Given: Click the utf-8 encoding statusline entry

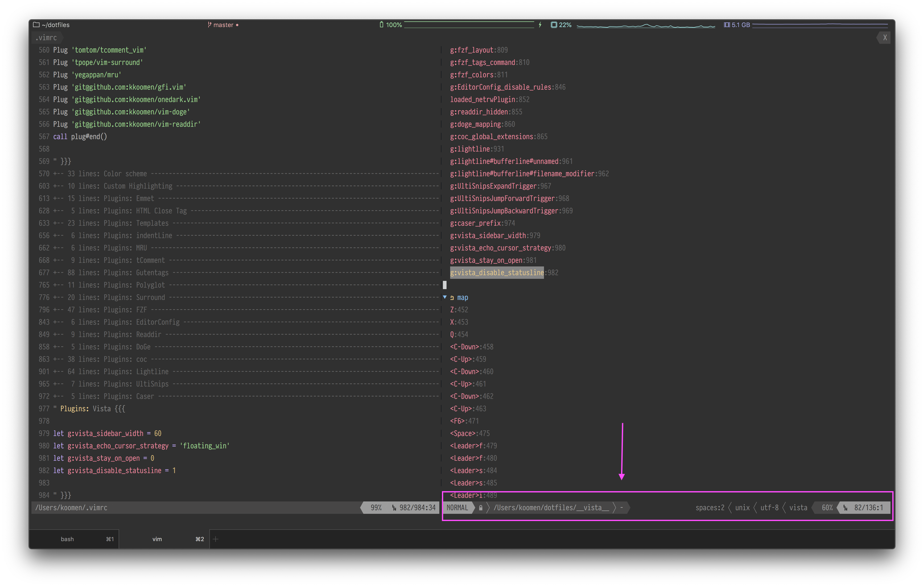Looking at the screenshot, I should click(769, 508).
